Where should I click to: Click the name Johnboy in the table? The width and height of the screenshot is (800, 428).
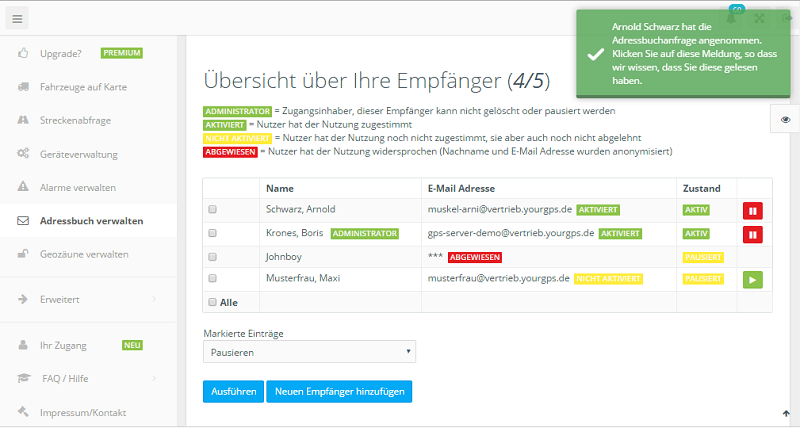coord(284,257)
